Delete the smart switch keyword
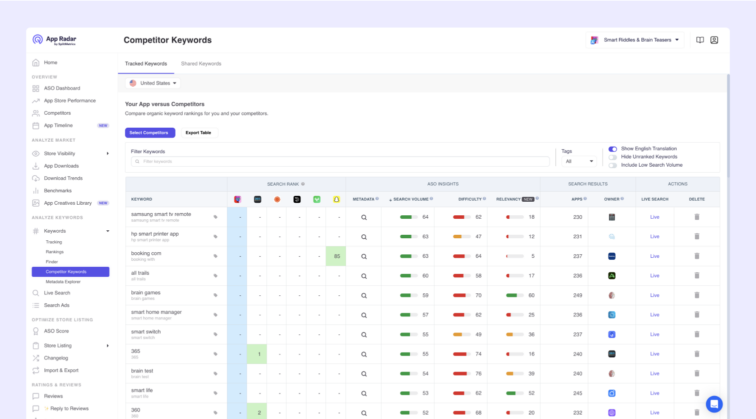The image size is (756, 419). click(x=697, y=334)
